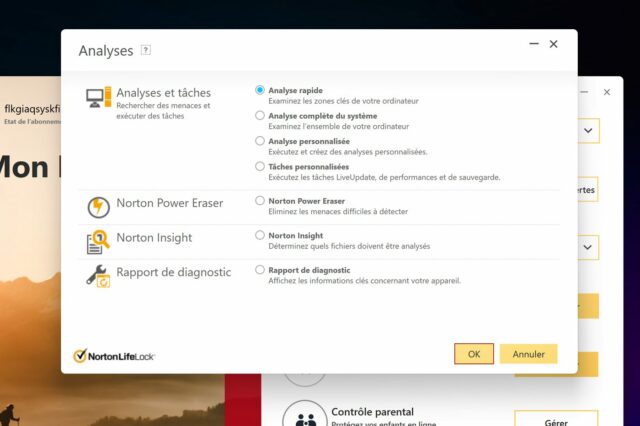Select Analyse complète du système option
This screenshot has width=640, height=426.
point(260,115)
